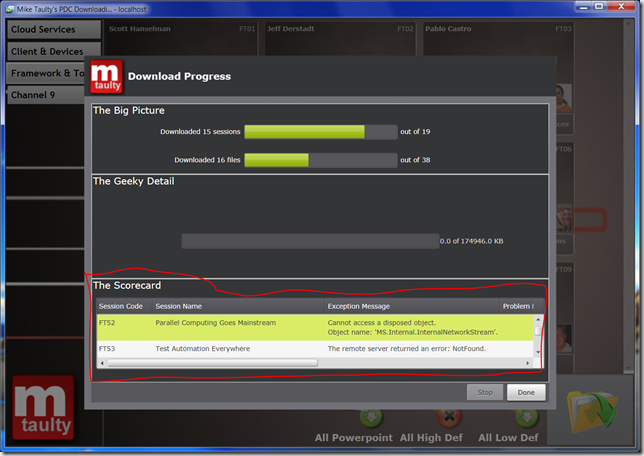Click the Done button

click(526, 392)
